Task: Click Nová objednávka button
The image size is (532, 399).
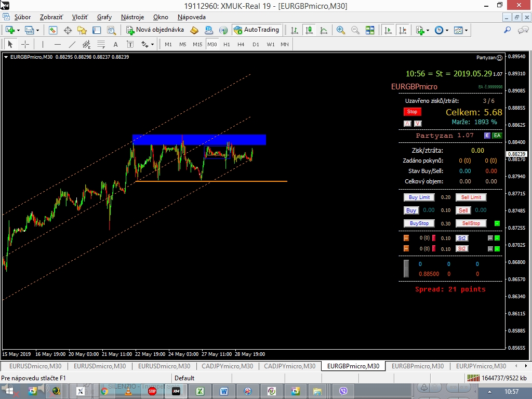Action: [155, 30]
